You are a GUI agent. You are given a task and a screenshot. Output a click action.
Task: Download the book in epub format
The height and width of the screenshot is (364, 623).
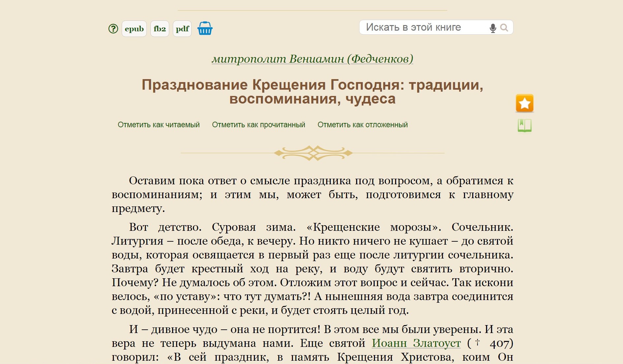[x=134, y=29]
